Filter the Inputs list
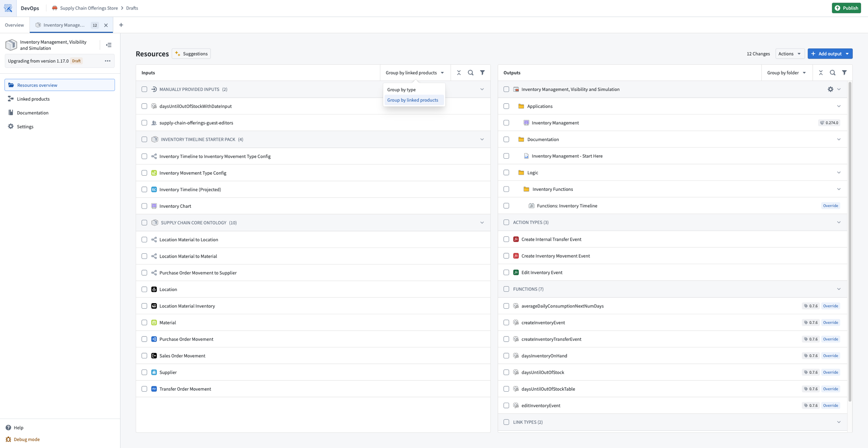 [x=482, y=73]
